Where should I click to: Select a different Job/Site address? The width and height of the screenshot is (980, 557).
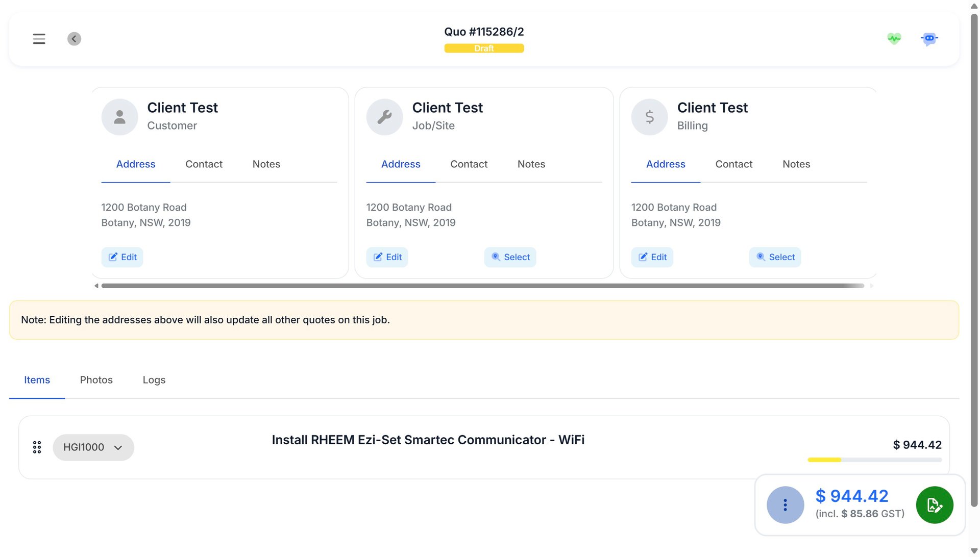tap(510, 257)
